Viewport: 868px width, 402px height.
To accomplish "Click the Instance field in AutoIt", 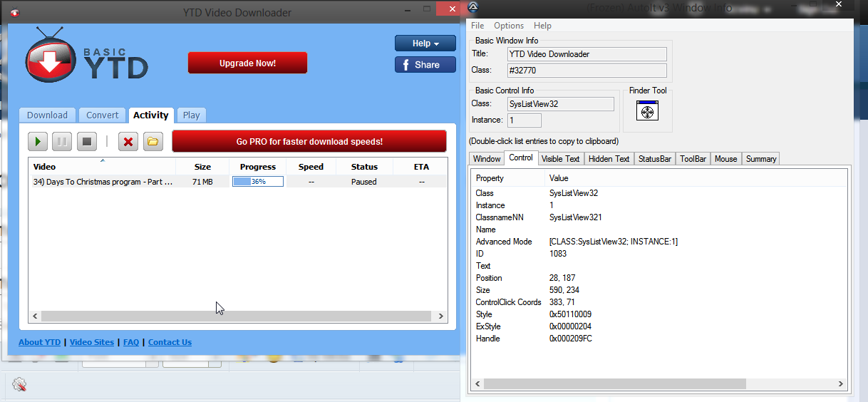I will [525, 120].
